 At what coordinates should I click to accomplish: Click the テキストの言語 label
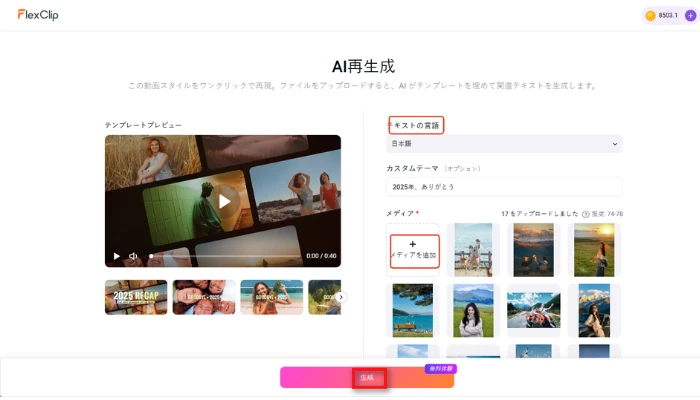[413, 125]
